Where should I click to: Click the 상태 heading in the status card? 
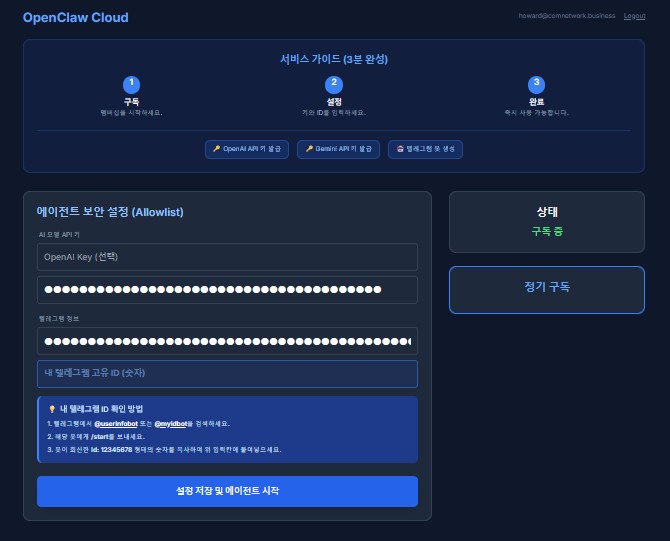click(x=547, y=212)
